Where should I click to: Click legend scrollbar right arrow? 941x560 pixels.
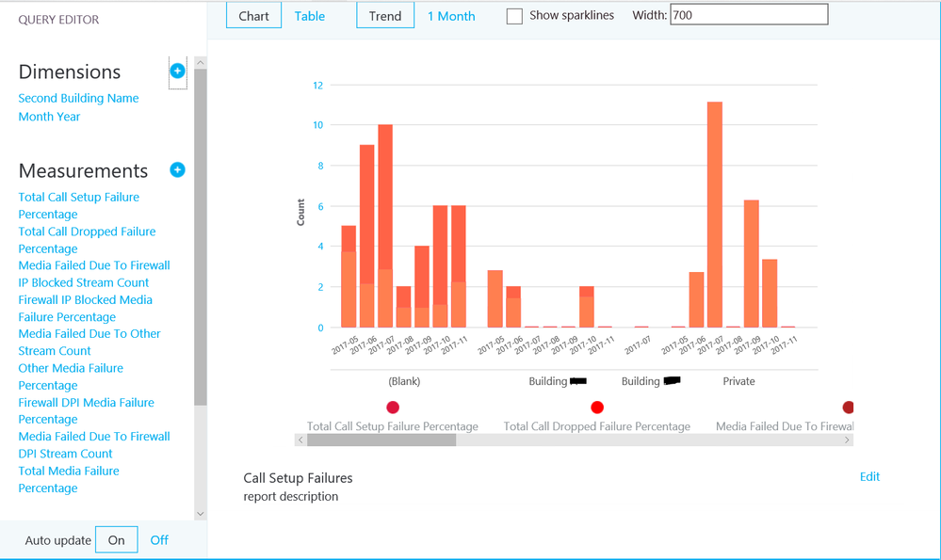[847, 440]
